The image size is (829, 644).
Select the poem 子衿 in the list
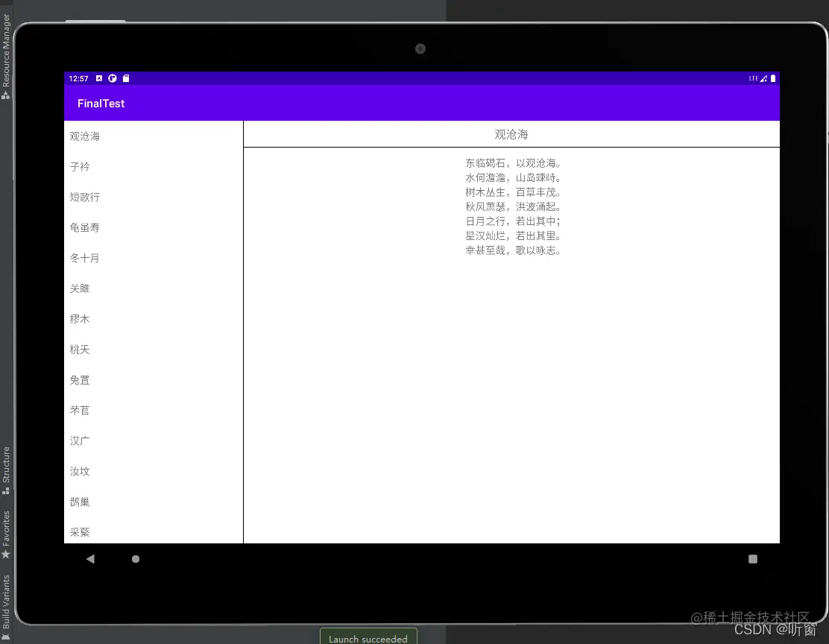click(x=154, y=166)
